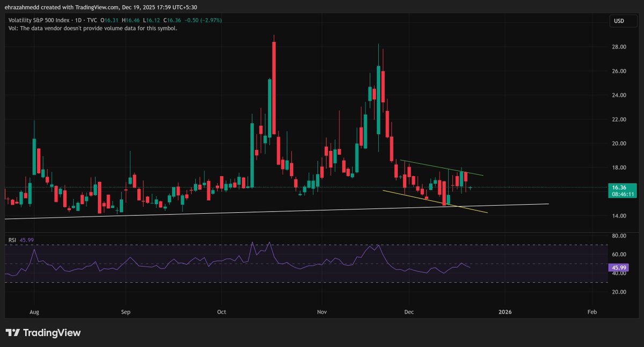Viewport: 644px width, 347px height.
Task: Select the Volatility S&P 500 Index symbol title
Action: click(x=38, y=20)
